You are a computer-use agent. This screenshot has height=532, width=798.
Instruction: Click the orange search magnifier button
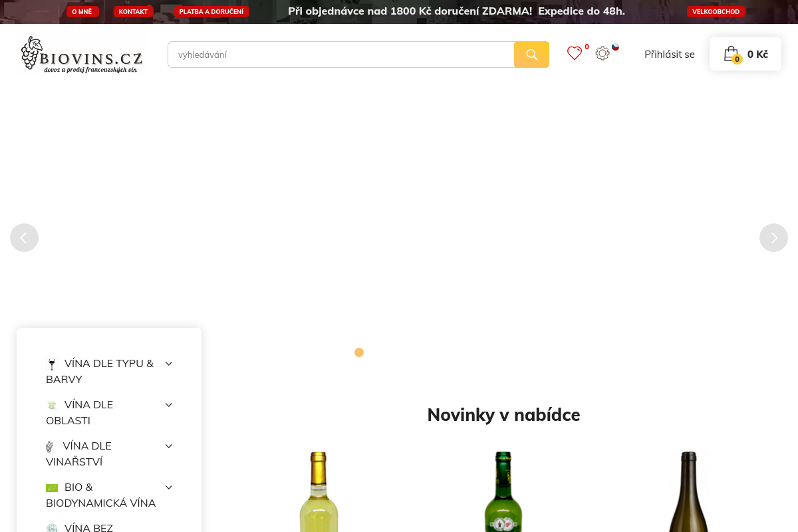click(531, 55)
